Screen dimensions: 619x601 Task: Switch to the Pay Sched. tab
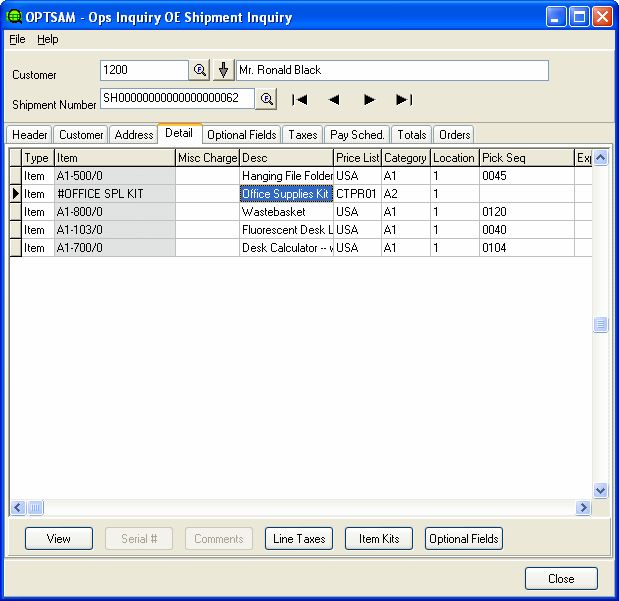[x=357, y=134]
